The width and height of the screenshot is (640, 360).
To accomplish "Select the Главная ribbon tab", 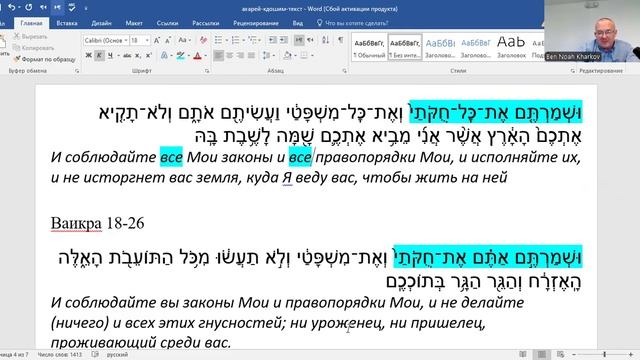I will coord(31,23).
